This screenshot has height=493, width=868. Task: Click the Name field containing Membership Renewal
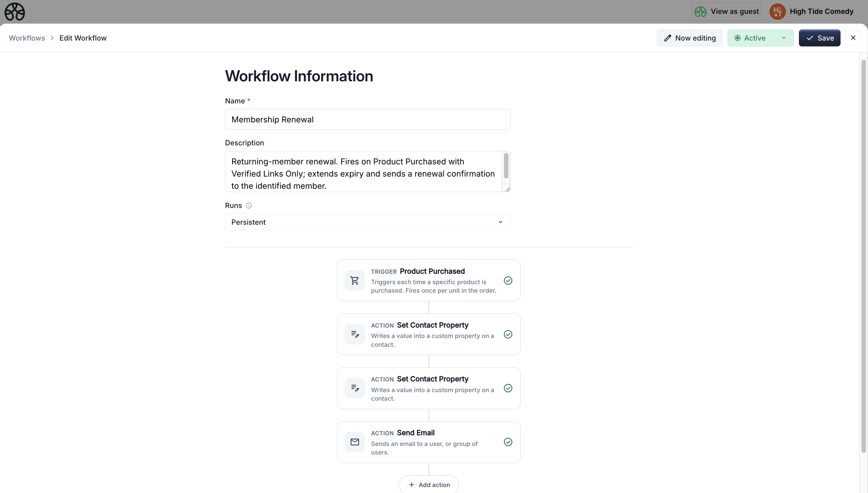point(367,119)
